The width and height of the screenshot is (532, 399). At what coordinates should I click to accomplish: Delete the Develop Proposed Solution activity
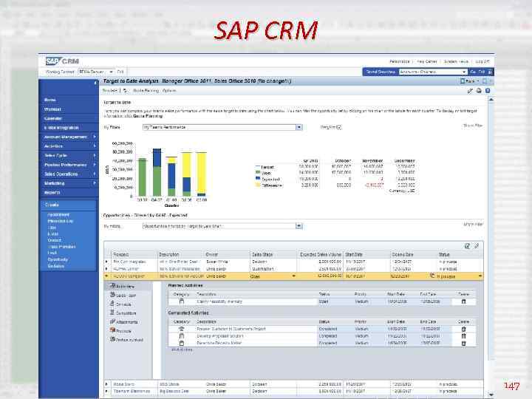coord(463,336)
